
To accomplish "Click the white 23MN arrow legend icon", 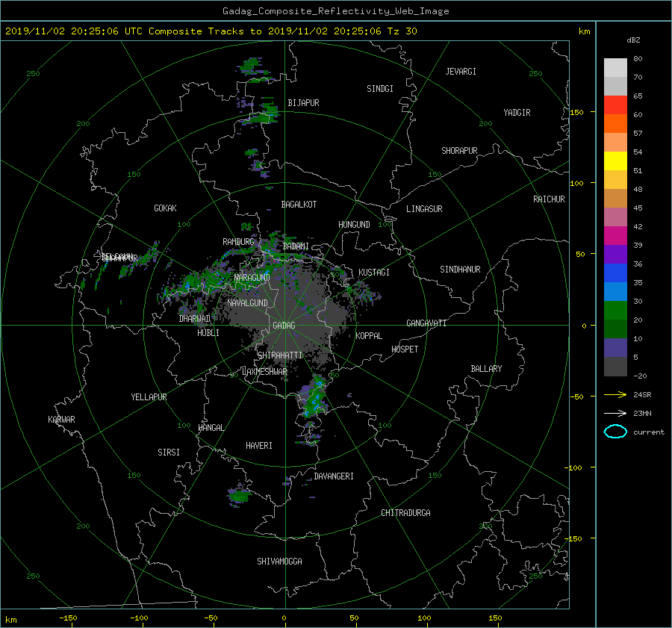I will coord(615,413).
